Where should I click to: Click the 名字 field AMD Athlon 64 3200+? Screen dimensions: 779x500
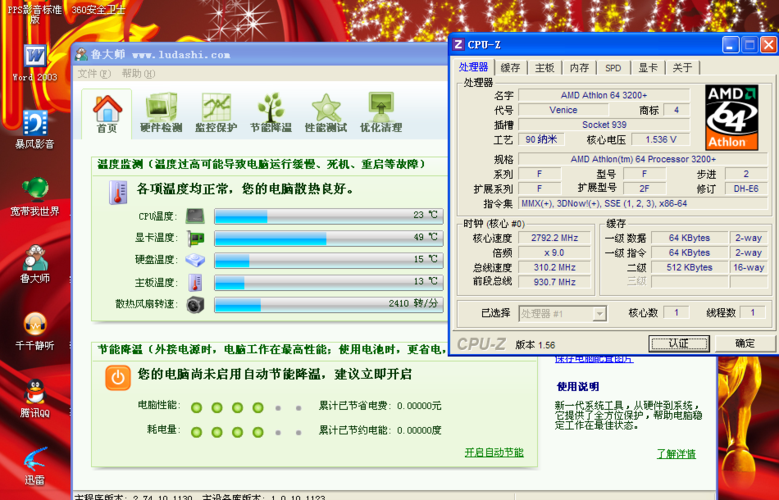click(x=604, y=95)
